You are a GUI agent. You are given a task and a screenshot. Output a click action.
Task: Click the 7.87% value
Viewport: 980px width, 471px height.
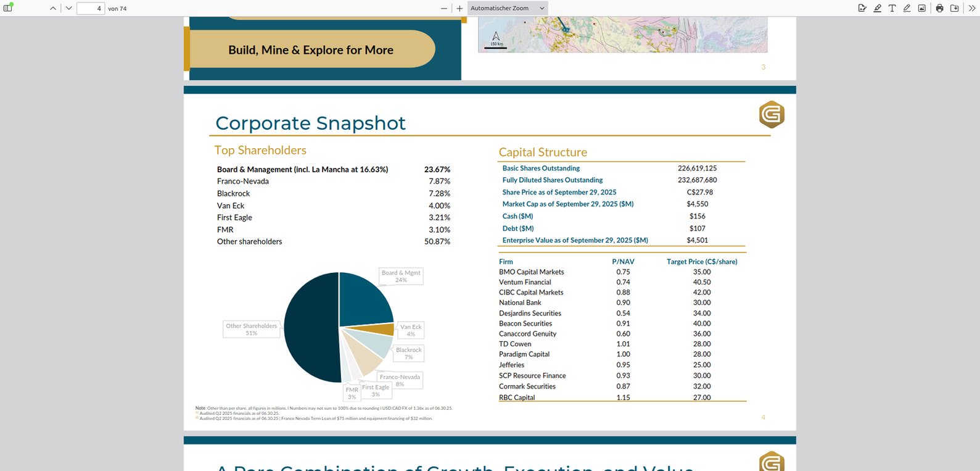(440, 181)
